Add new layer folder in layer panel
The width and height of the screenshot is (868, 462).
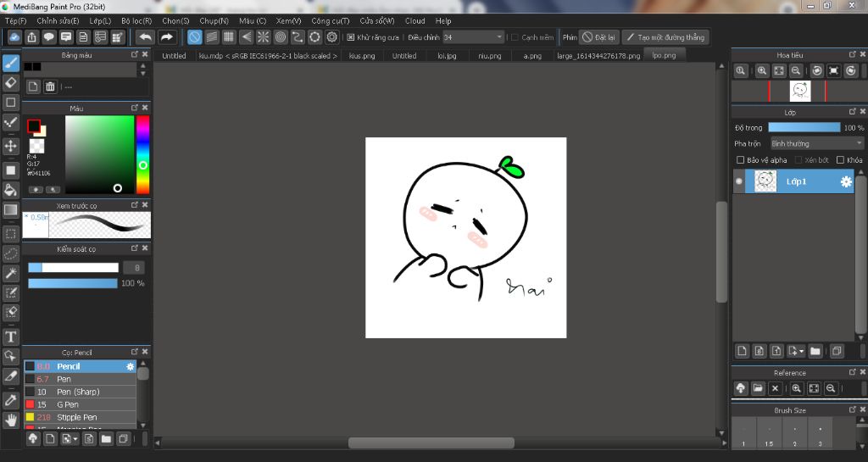click(x=815, y=351)
